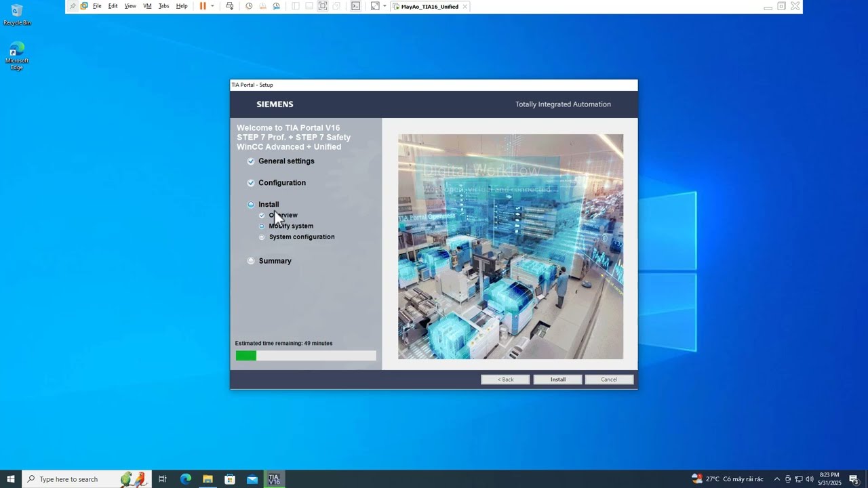Open the notification action center
This screenshot has height=488, width=868.
(x=854, y=479)
